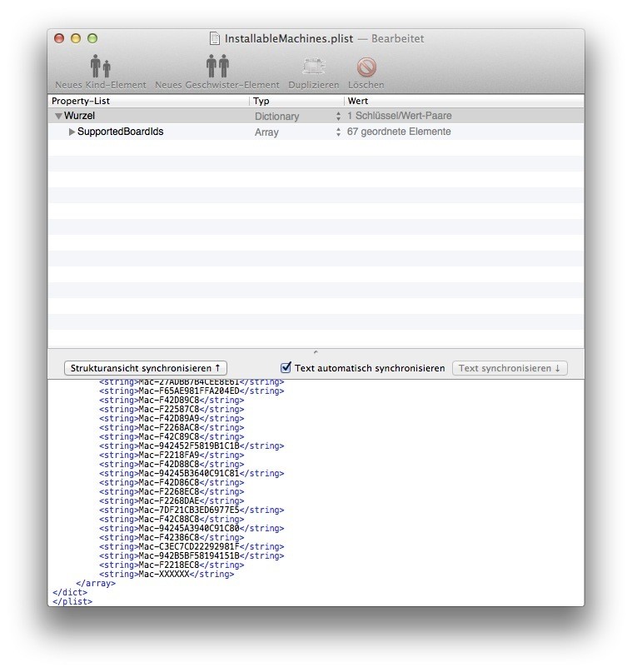
Task: Collapse the Wurzel disclosure triangle
Action: (58, 116)
